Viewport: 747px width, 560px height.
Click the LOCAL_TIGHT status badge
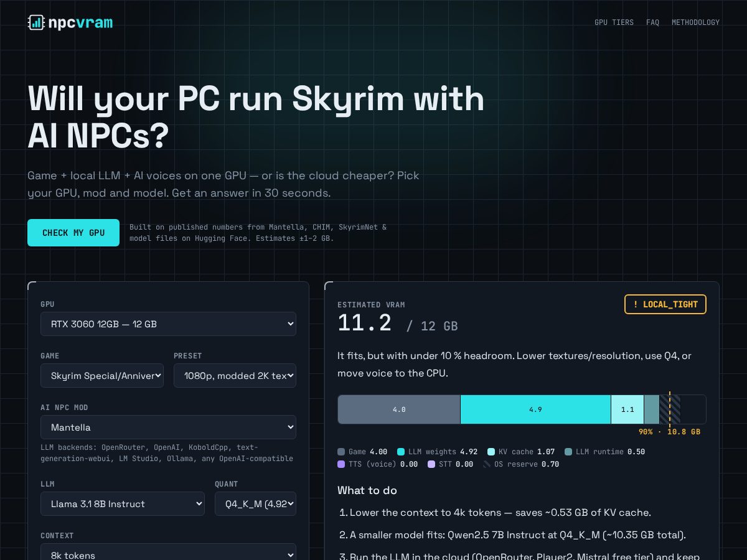(665, 304)
